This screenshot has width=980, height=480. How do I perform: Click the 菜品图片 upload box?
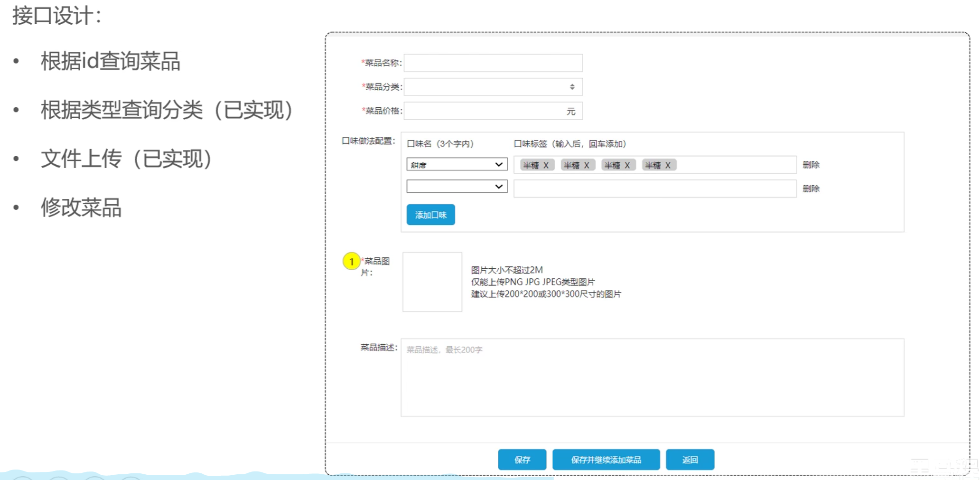432,282
